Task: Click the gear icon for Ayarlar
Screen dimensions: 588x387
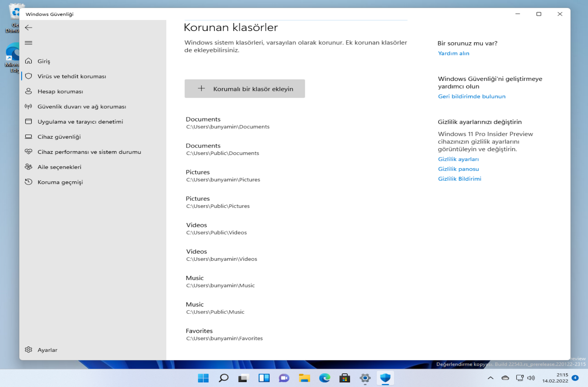Action: (x=28, y=349)
